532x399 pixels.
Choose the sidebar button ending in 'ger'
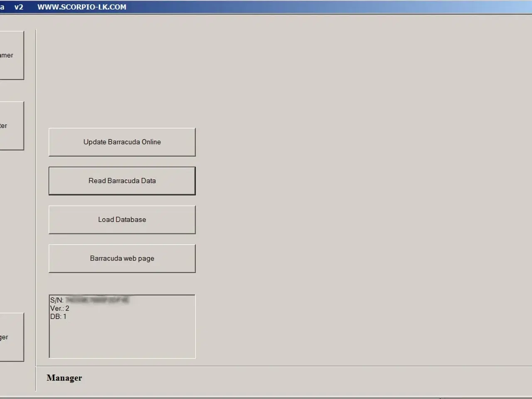(12, 337)
